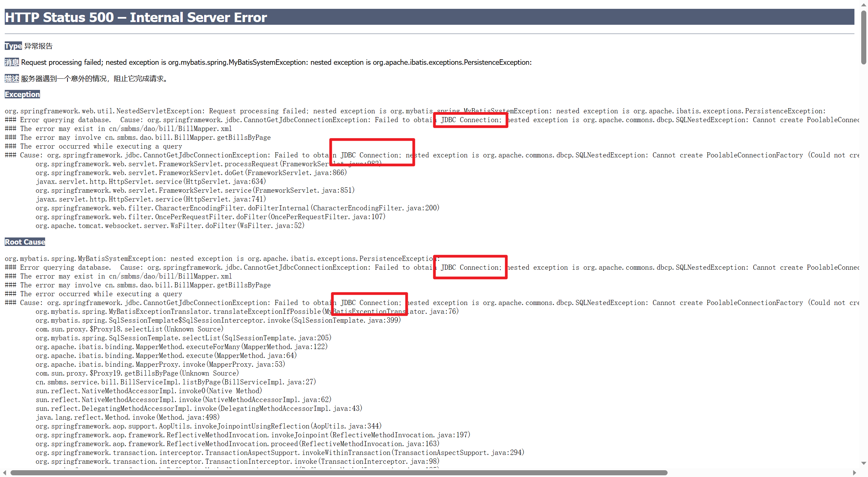Click the WsFilter.doFilter stack line

click(x=170, y=226)
